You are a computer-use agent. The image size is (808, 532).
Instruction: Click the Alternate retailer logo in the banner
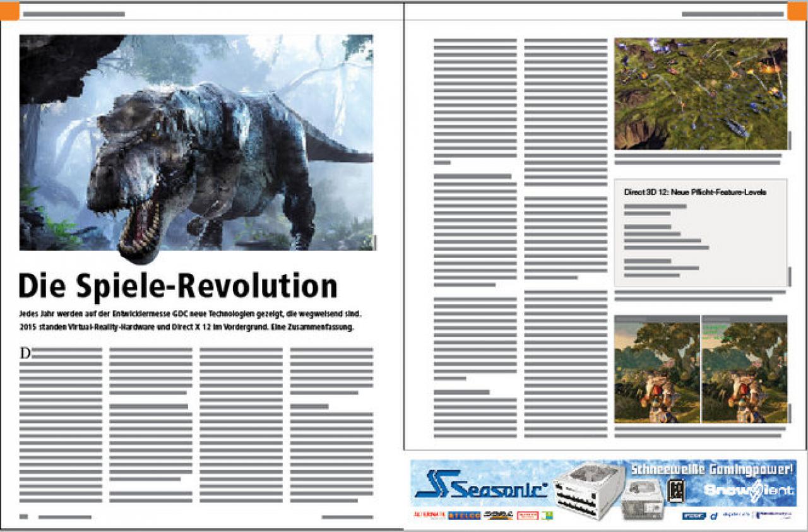point(429,515)
